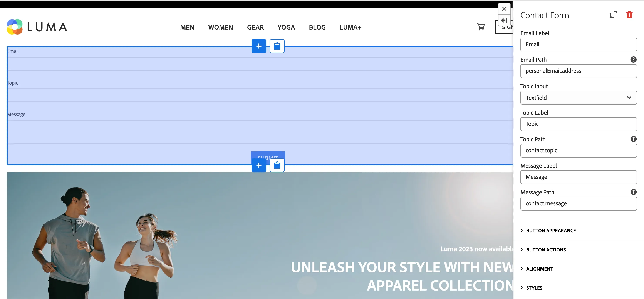Edit the Topic Label field
Image resolution: width=644 pixels, height=299 pixels.
click(579, 124)
